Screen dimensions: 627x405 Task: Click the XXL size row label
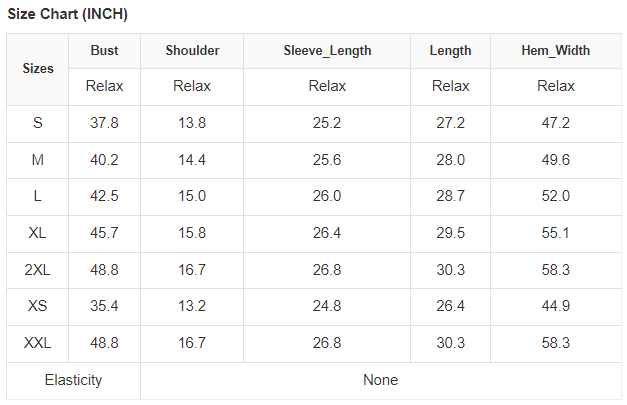38,343
